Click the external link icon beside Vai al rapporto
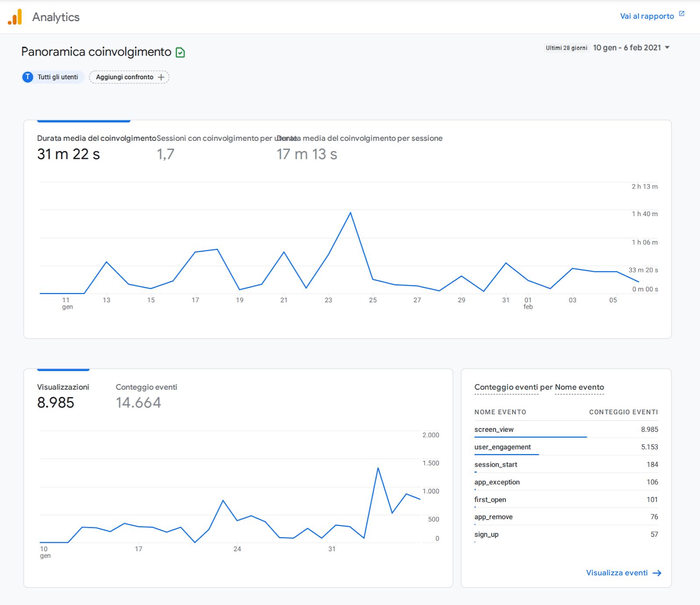 681,14
